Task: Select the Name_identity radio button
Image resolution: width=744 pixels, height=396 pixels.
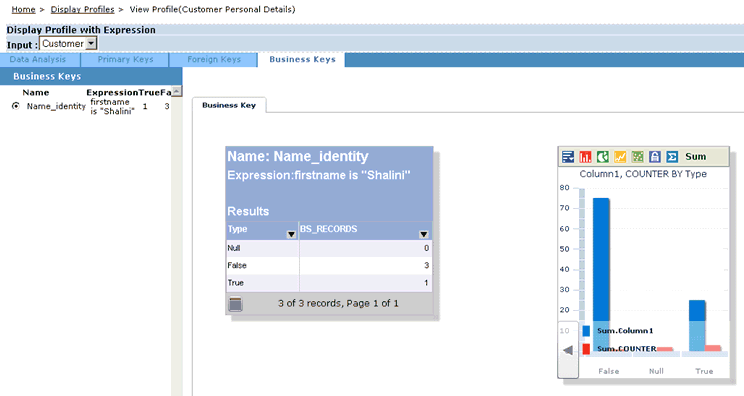Action: (x=16, y=106)
